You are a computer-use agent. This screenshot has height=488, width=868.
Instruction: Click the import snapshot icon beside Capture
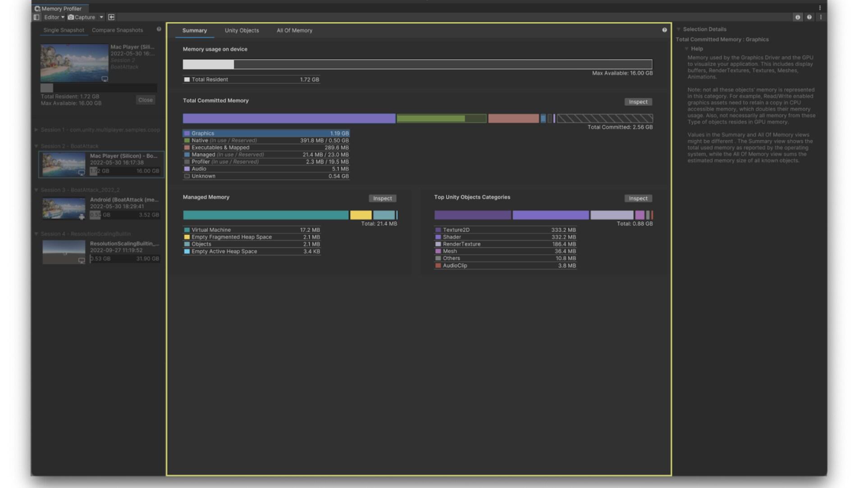pos(111,17)
